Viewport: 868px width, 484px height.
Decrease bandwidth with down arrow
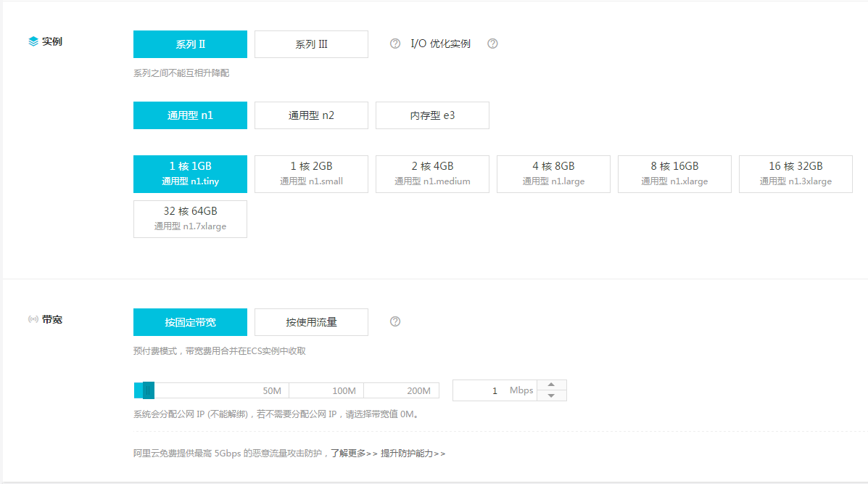551,395
